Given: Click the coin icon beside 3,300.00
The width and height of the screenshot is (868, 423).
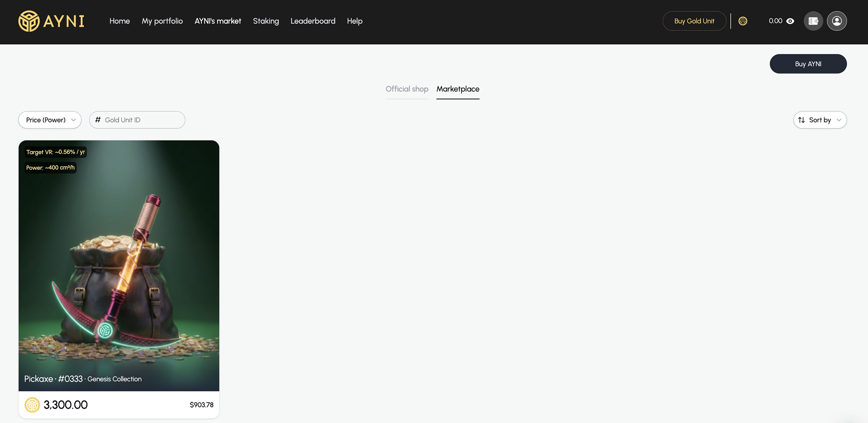Looking at the screenshot, I should click(32, 405).
